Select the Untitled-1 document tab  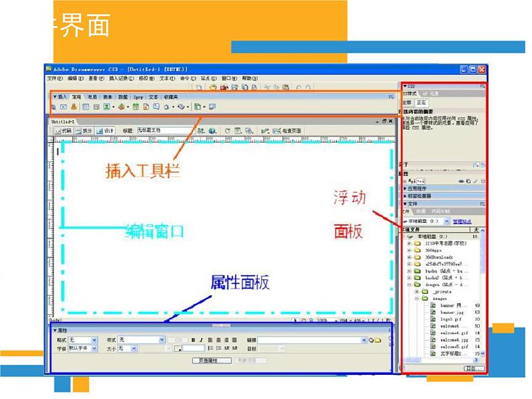[63, 121]
